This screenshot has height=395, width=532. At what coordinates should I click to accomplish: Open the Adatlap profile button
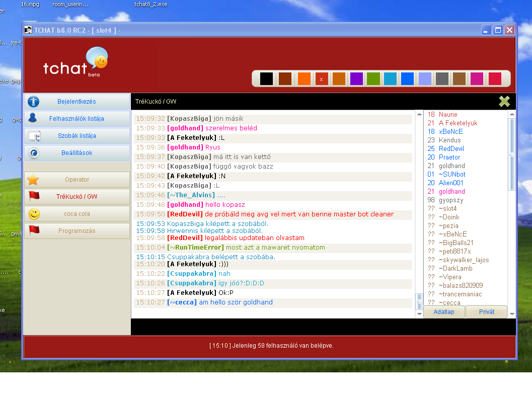[443, 312]
